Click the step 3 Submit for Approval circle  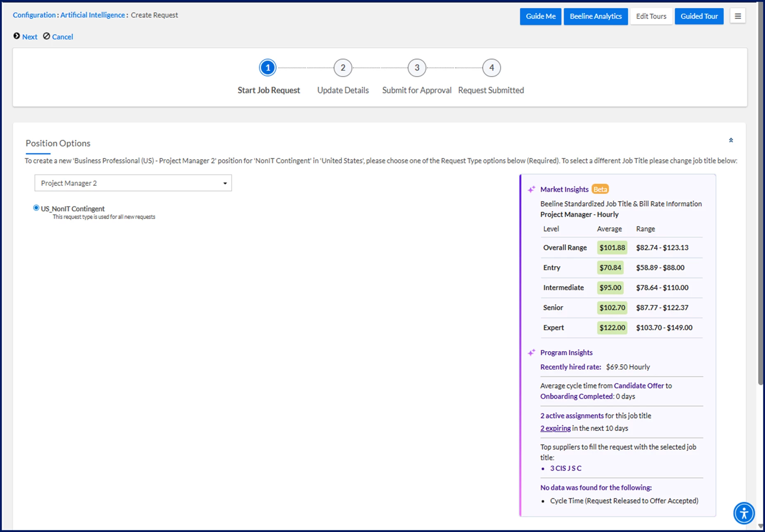pos(417,68)
